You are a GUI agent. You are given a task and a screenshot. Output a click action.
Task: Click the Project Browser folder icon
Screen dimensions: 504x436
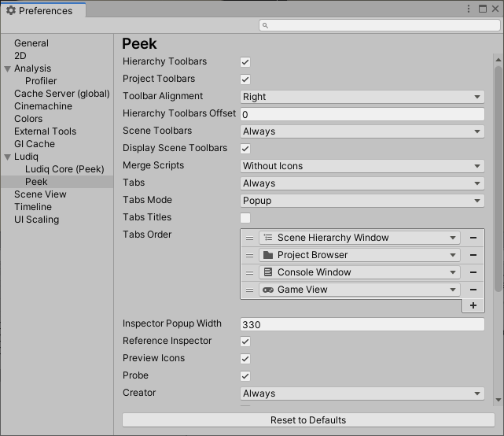(268, 255)
